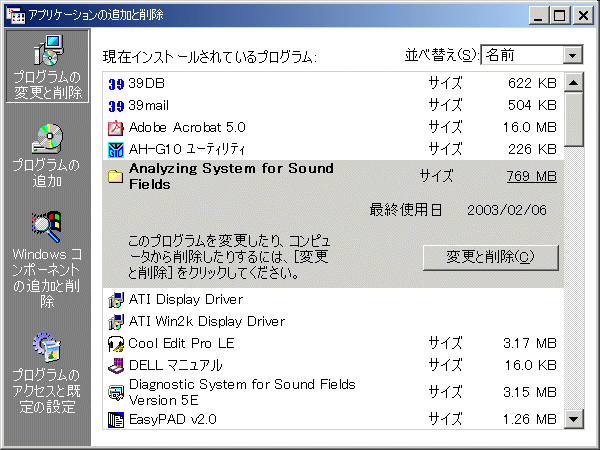Click the 39mail program icon
Screen dimensions: 600x450
[116, 106]
